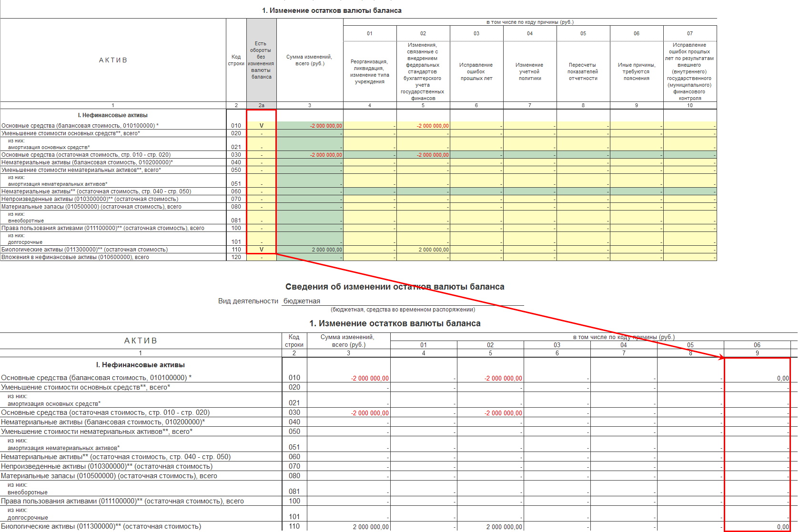Select header about внедрением федеральных стандартов бухгалтерского учета
Image resolution: width=800 pixels, height=532 pixels.
tap(423, 71)
